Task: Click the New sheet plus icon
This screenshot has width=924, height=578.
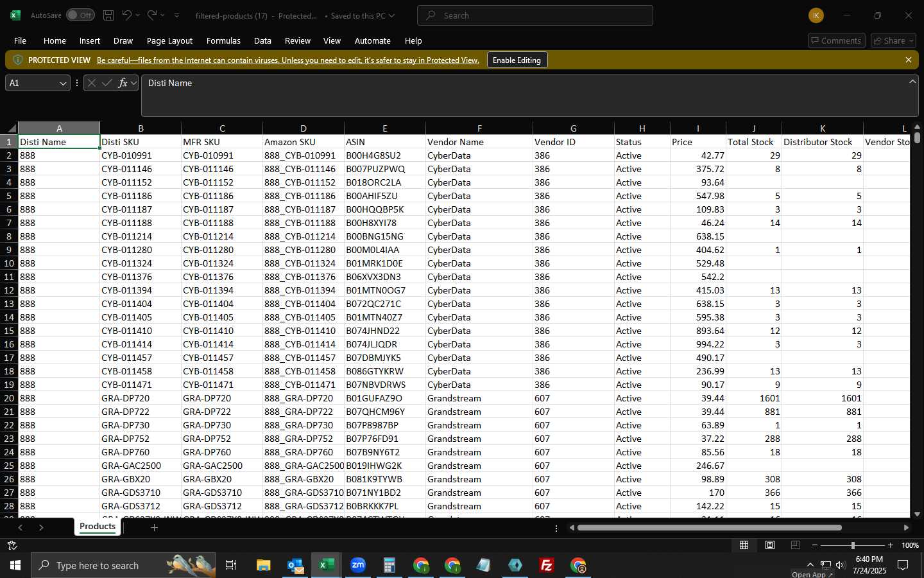Action: click(x=154, y=528)
